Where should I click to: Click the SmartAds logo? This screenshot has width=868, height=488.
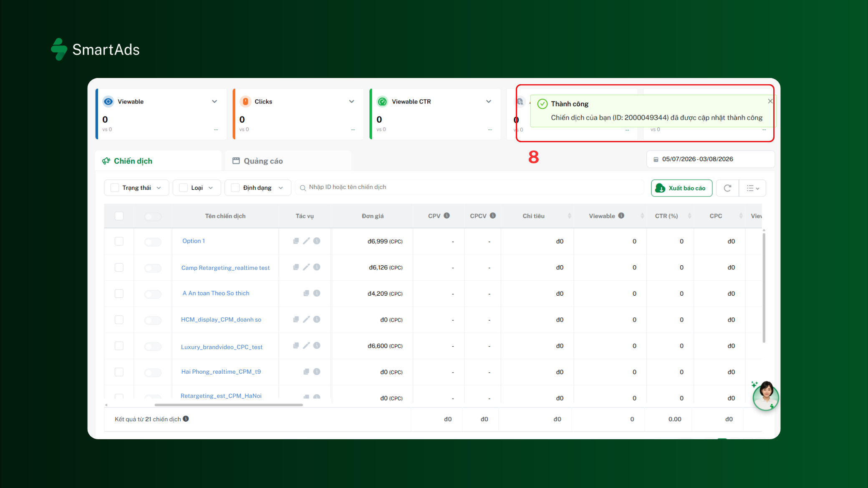coord(95,49)
